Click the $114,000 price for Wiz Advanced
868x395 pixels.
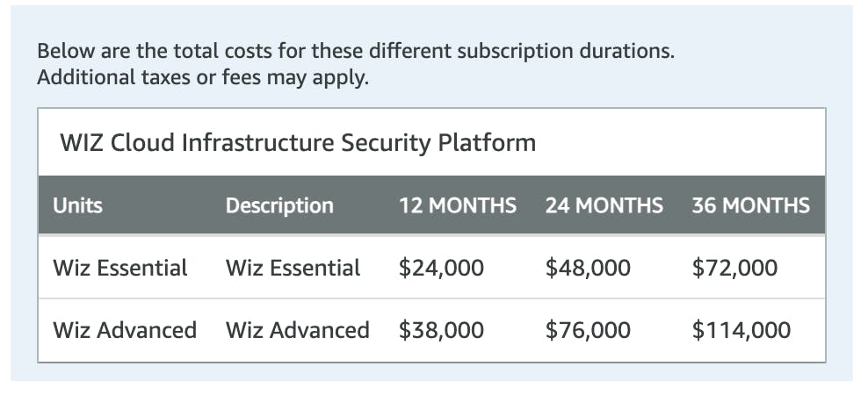pyautogui.click(x=741, y=330)
